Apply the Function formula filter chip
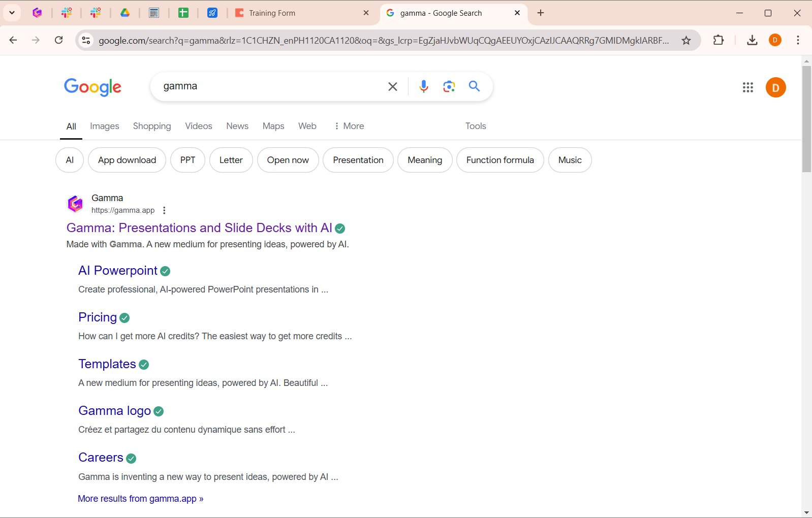The image size is (812, 518). [500, 160]
